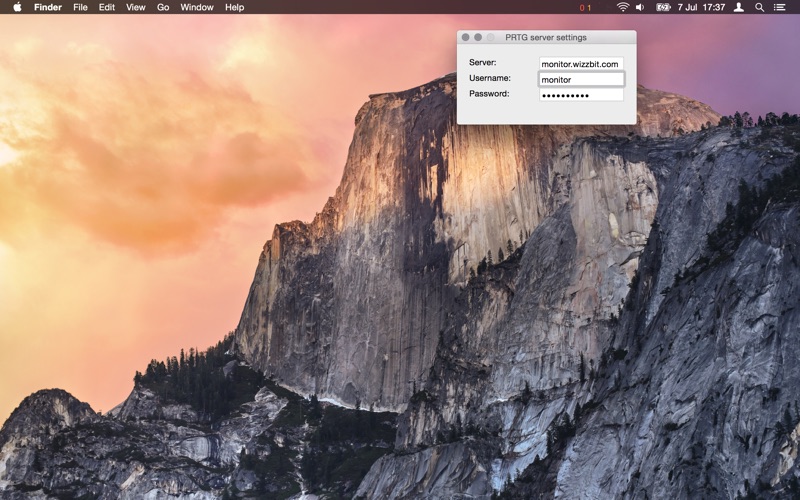This screenshot has height=500, width=800.
Task: Open the Go menu
Action: (x=163, y=7)
